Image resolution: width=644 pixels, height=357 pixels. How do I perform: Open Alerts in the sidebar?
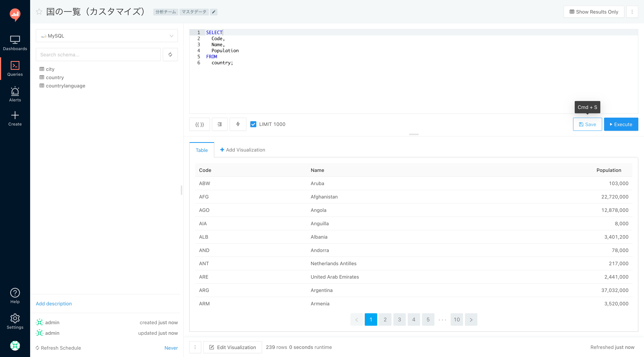click(15, 94)
